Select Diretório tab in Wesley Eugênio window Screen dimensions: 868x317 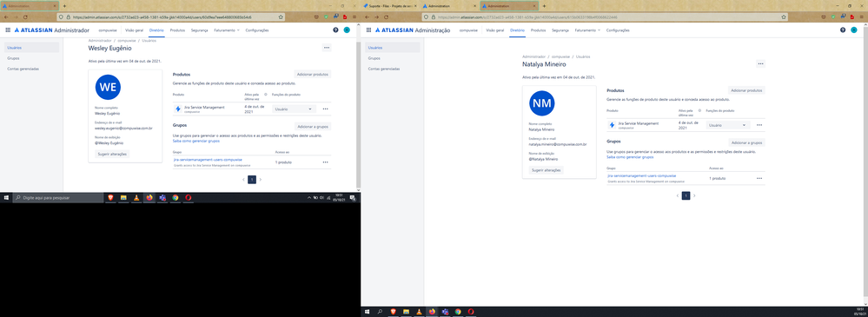click(156, 30)
